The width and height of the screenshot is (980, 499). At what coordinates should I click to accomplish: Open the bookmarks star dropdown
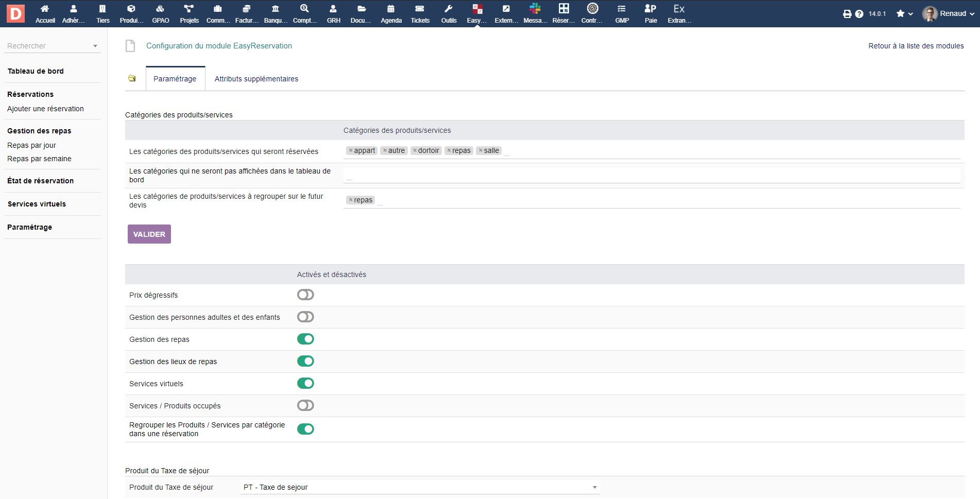904,14
